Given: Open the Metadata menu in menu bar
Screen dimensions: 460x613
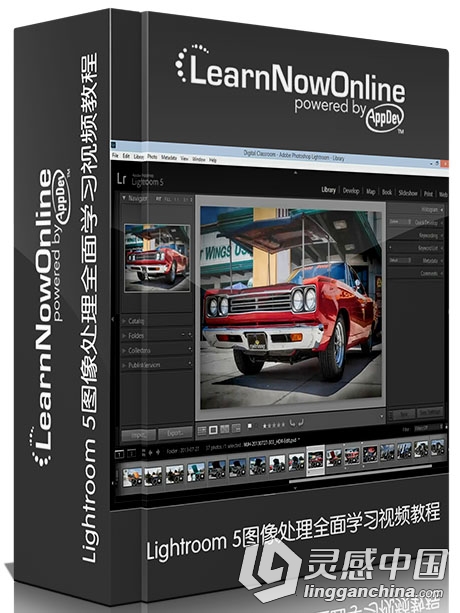Looking at the screenshot, I should (x=169, y=158).
